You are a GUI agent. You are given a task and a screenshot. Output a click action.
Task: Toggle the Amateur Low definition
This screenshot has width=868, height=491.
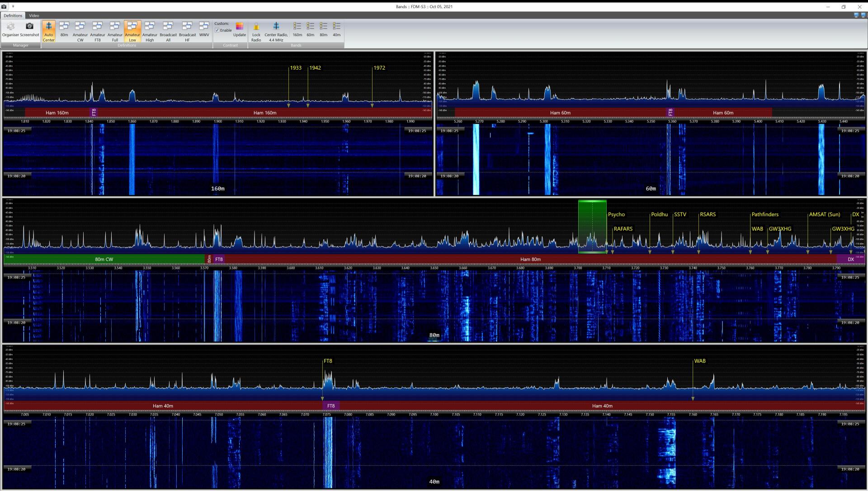click(x=132, y=31)
